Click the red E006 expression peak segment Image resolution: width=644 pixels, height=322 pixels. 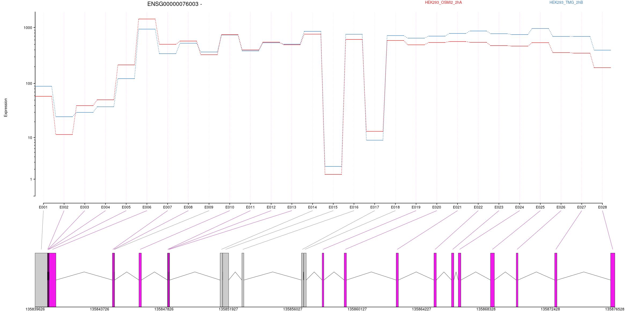coord(147,19)
